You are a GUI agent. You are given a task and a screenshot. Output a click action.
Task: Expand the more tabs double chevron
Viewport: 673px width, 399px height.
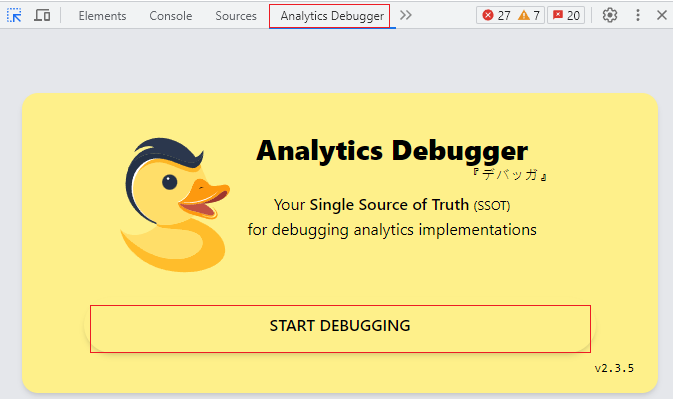[406, 15]
